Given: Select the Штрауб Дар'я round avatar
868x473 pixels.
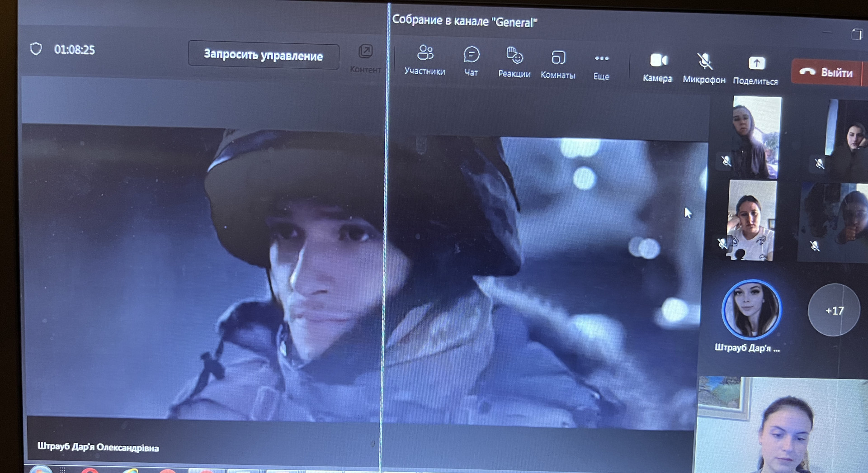Looking at the screenshot, I should point(751,309).
